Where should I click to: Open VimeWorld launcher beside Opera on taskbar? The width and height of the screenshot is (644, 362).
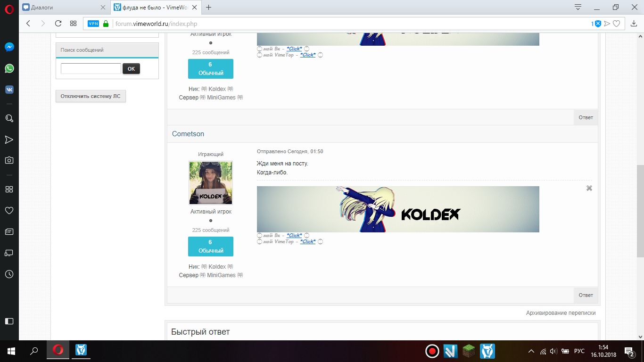click(x=81, y=350)
